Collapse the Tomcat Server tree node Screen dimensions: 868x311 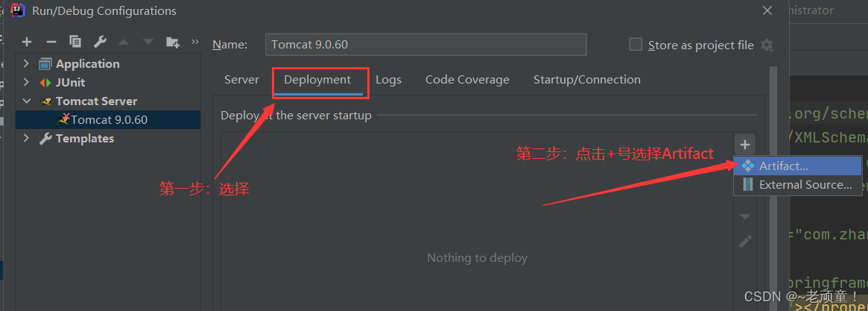(x=26, y=101)
